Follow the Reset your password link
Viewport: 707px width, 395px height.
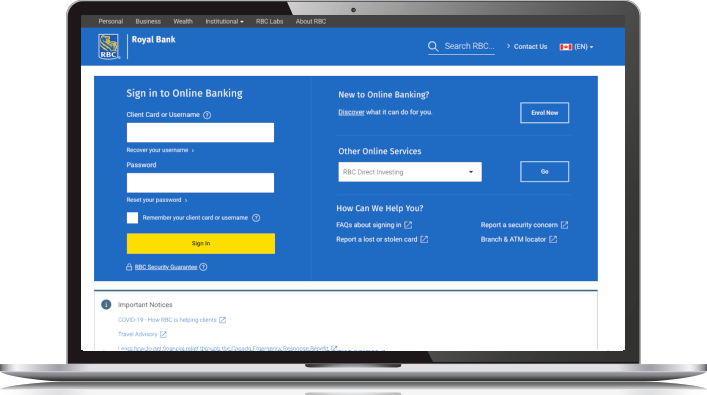pos(156,200)
